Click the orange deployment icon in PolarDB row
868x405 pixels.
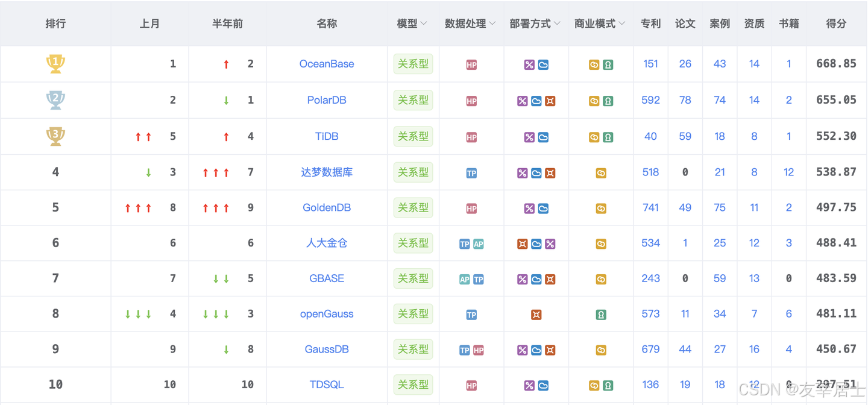pyautogui.click(x=550, y=101)
